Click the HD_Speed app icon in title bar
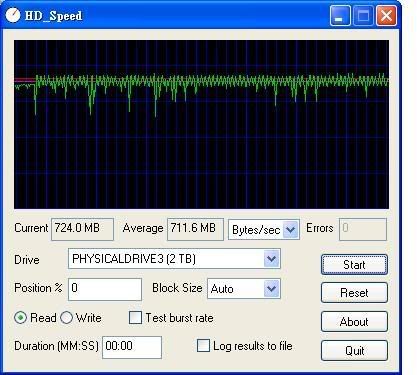417x375 pixels. coord(13,15)
